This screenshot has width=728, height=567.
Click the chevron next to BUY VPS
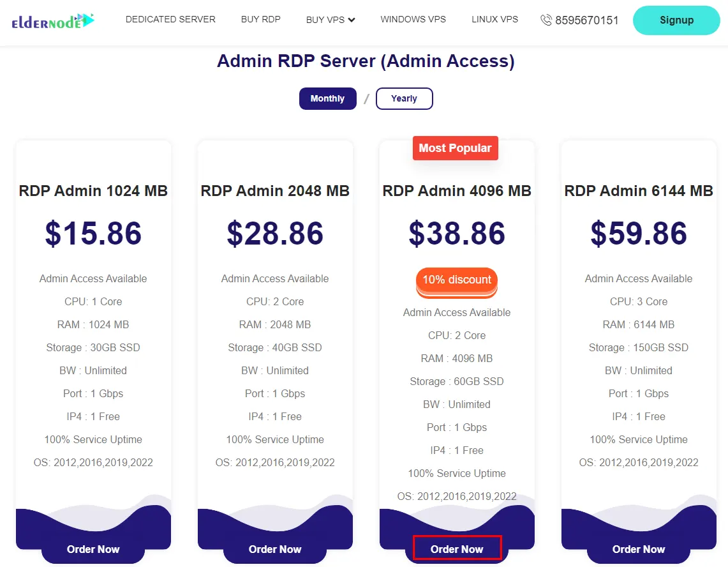click(352, 20)
